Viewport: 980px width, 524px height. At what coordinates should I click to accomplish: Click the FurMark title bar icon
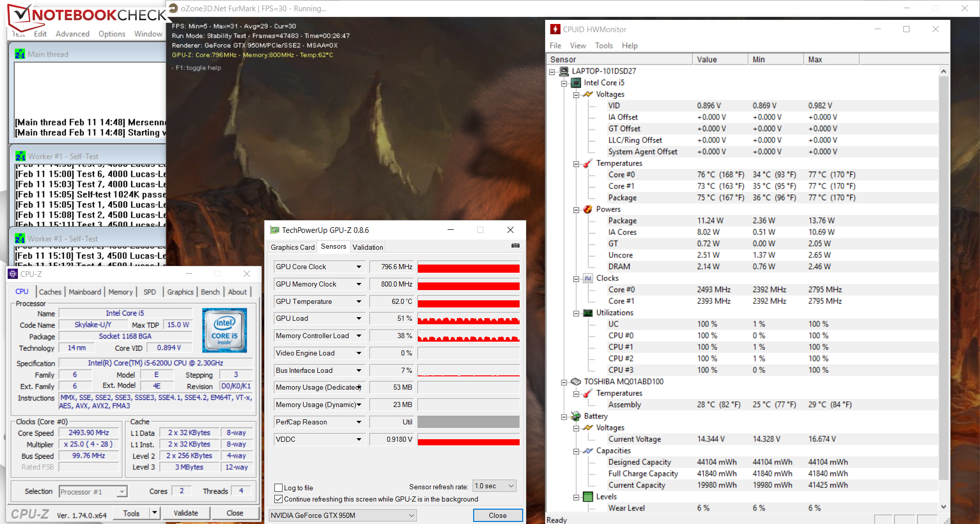(173, 8)
